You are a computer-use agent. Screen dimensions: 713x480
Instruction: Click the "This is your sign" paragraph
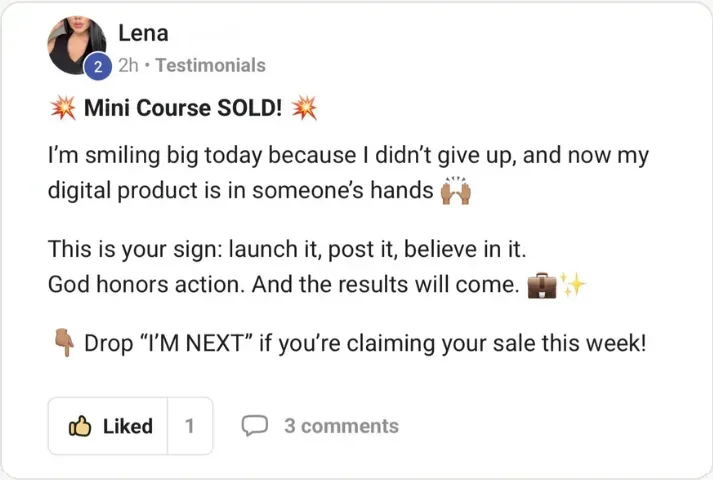pos(280,247)
